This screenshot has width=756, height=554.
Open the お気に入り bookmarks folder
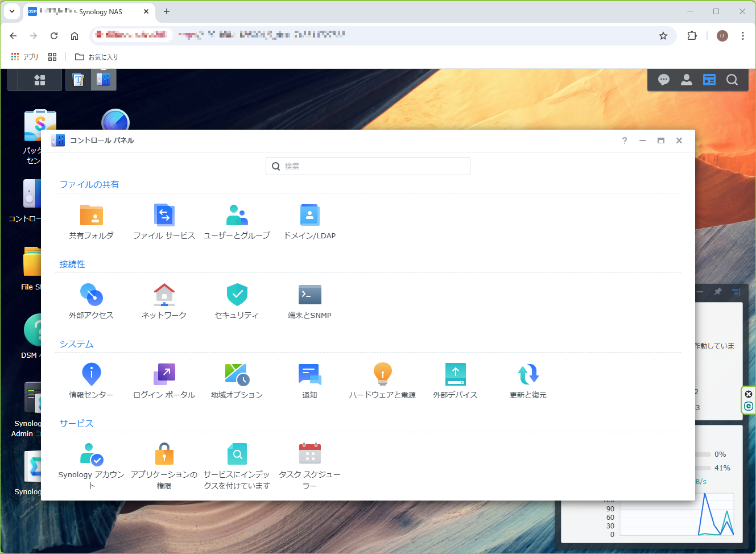[x=97, y=57]
